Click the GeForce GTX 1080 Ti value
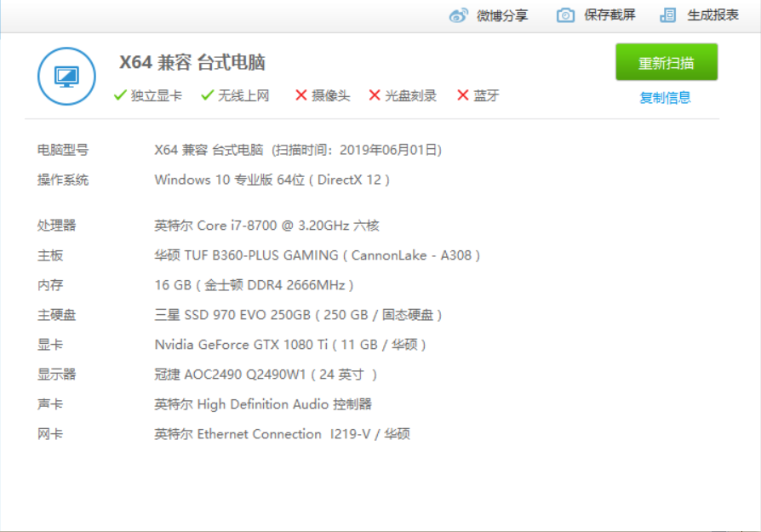 290,345
